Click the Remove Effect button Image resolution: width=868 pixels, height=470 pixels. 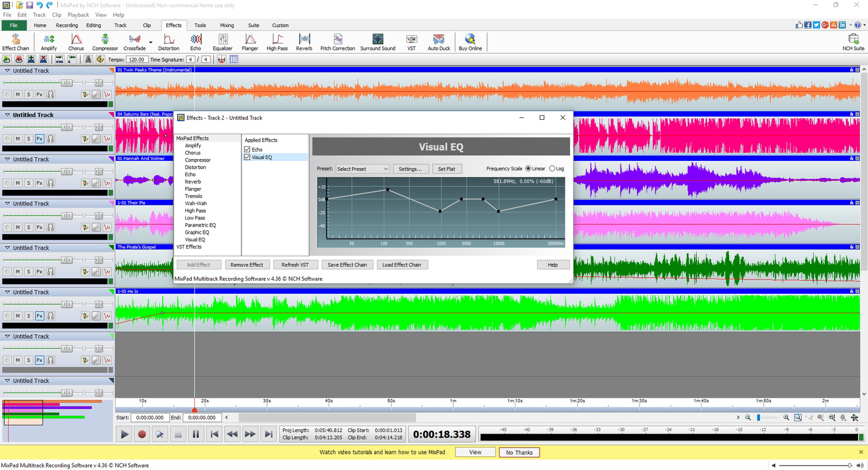247,265
